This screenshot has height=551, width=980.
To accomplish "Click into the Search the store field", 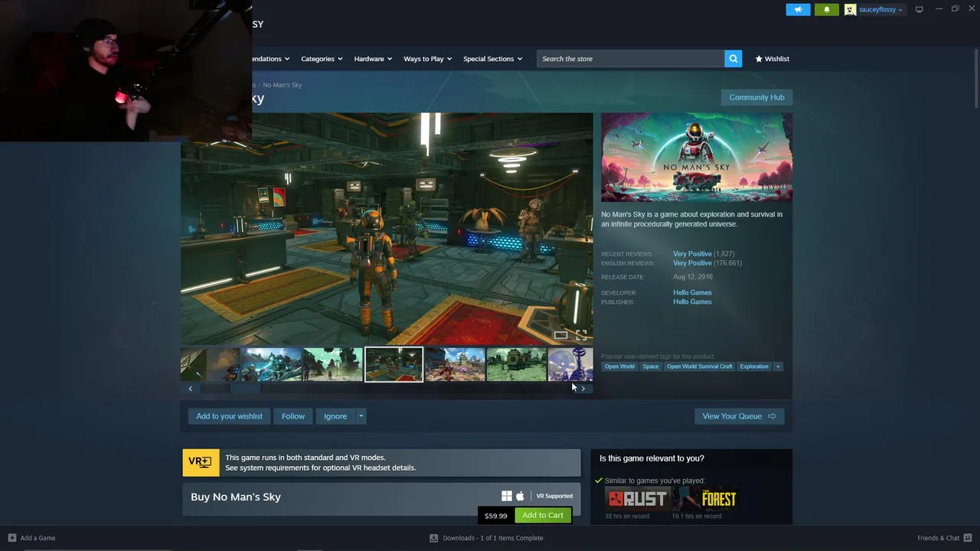I will pos(631,59).
